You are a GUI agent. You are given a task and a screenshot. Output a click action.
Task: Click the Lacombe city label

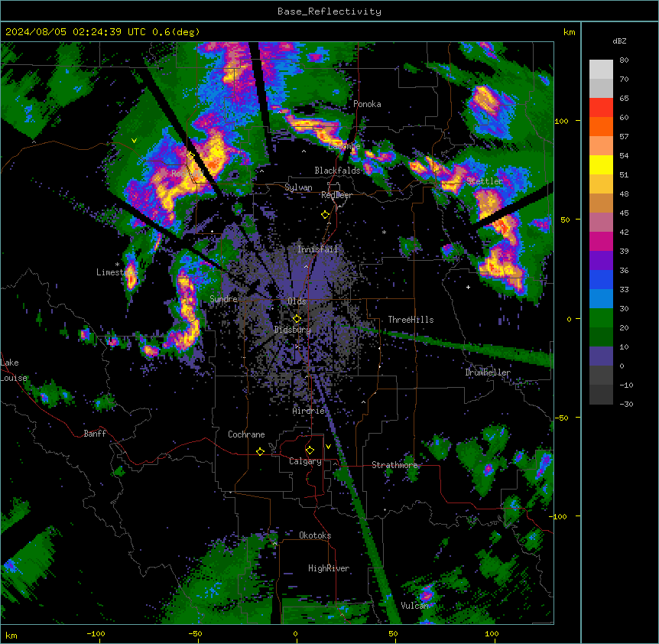[344, 146]
